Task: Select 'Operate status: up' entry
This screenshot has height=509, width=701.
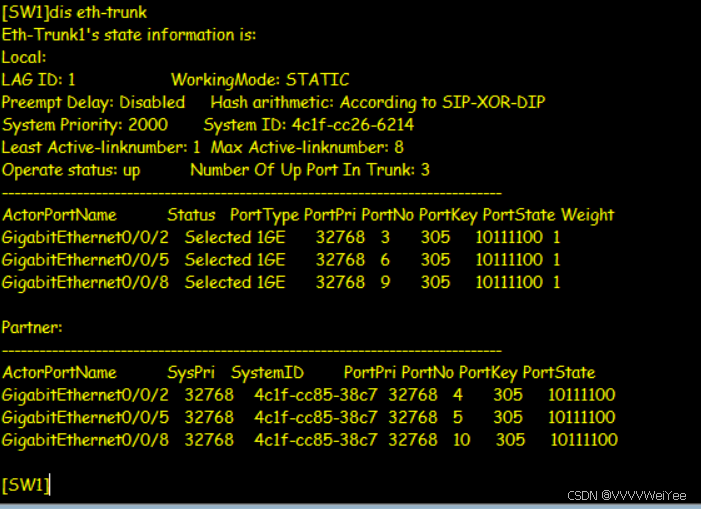Action: 71,170
